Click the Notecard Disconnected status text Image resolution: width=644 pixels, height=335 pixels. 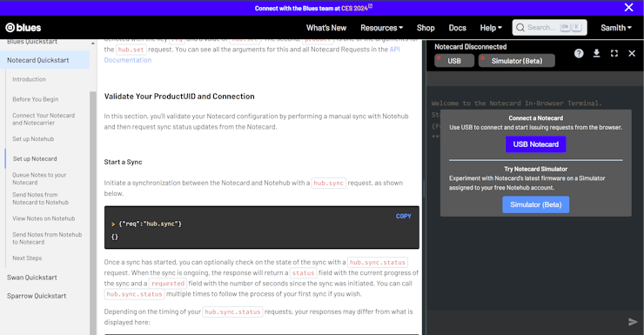[471, 47]
